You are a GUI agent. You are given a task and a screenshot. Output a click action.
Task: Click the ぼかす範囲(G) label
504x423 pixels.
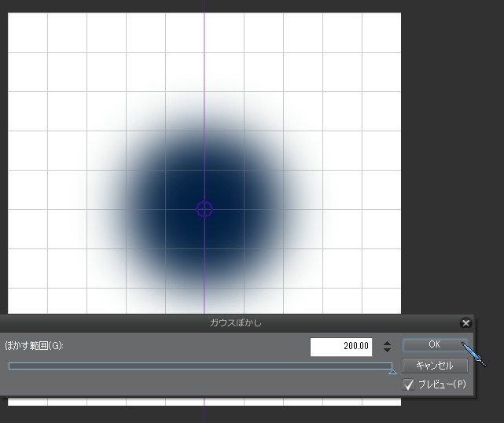(x=34, y=346)
